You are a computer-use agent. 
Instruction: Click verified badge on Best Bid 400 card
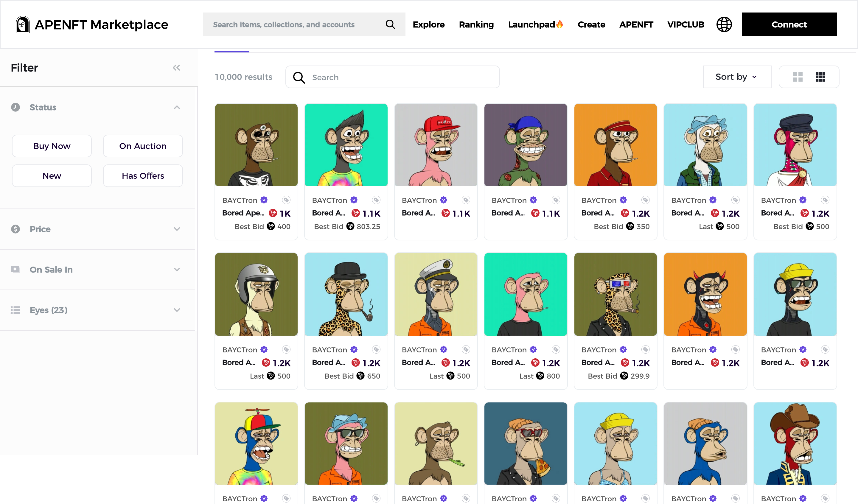pyautogui.click(x=264, y=200)
